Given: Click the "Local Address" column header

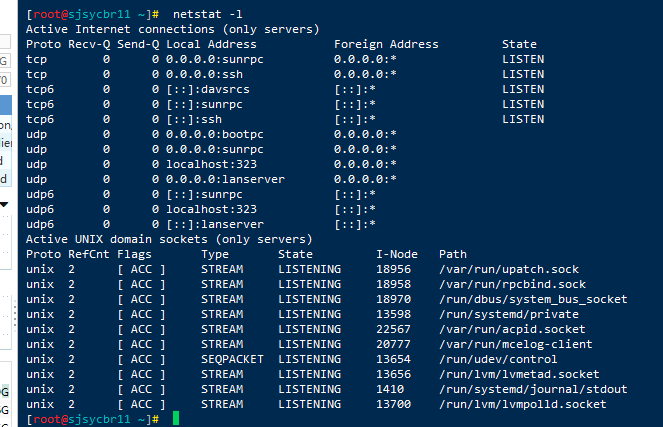Looking at the screenshot, I should coord(211,44).
